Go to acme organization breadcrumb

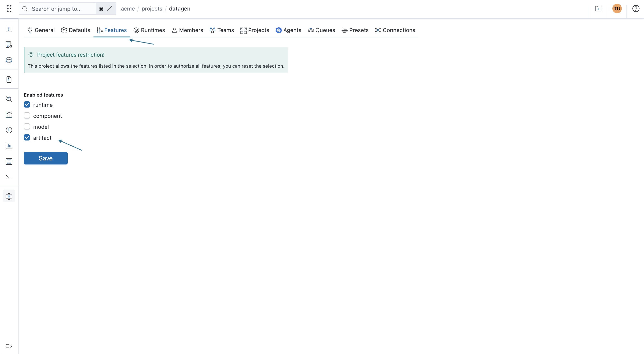pos(128,9)
